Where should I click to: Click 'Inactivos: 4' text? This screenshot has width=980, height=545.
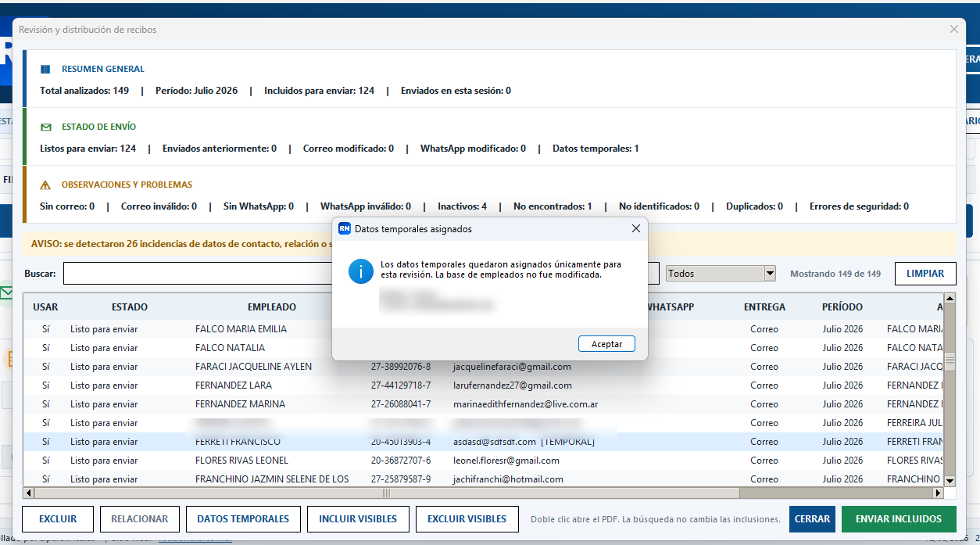tap(462, 206)
